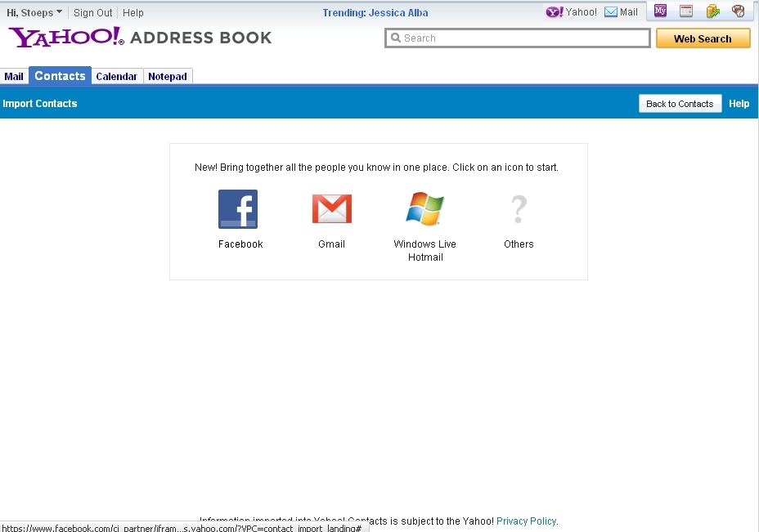Open the News icon in top bar
The height and width of the screenshot is (532, 759).
(x=686, y=11)
